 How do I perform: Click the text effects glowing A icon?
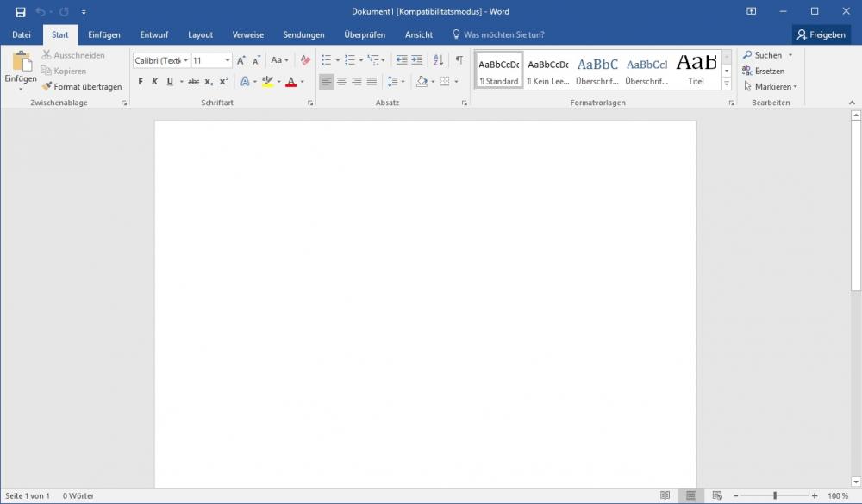(245, 82)
